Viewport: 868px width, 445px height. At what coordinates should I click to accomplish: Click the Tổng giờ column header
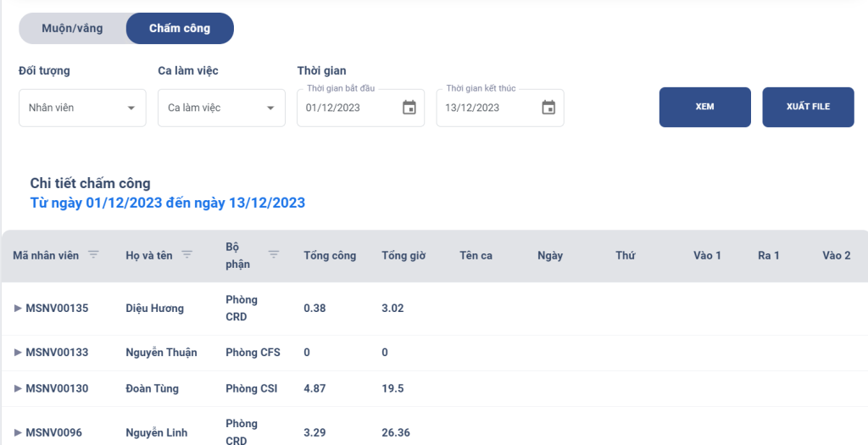tap(403, 255)
